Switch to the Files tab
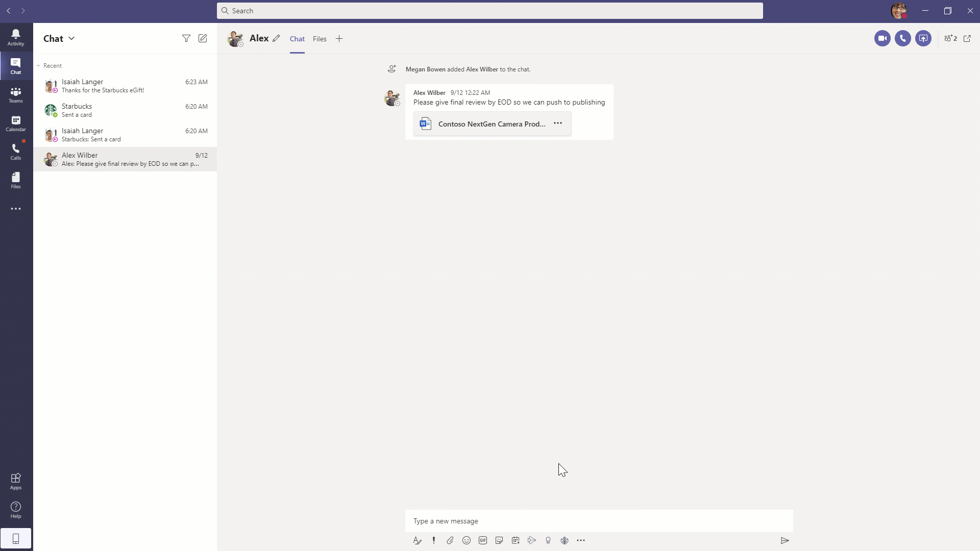 (x=319, y=39)
